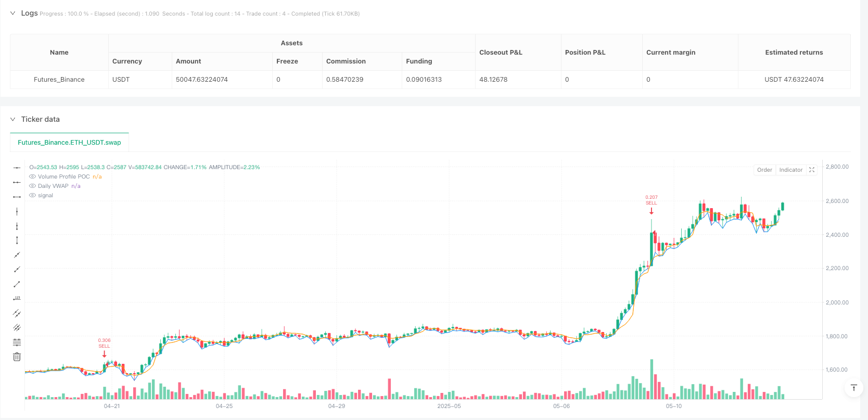Click the 0.207 SELL marker
868x420 pixels.
click(x=652, y=204)
